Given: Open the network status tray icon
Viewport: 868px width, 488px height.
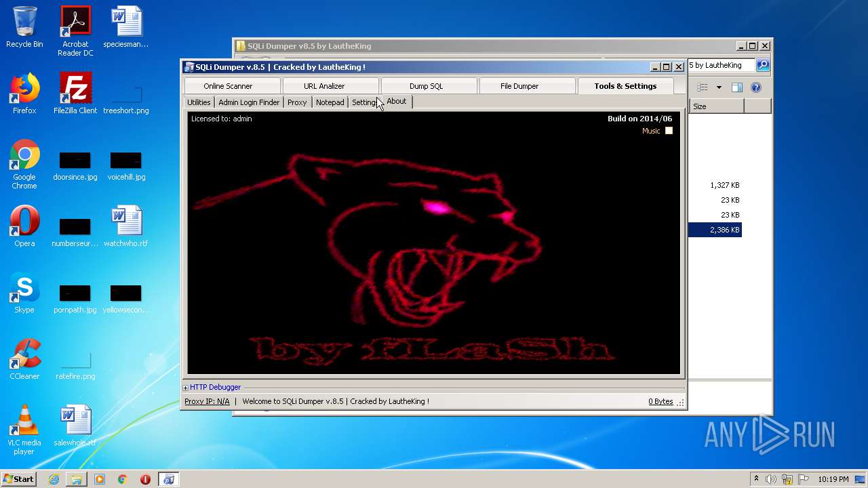Looking at the screenshot, I should tap(788, 479).
